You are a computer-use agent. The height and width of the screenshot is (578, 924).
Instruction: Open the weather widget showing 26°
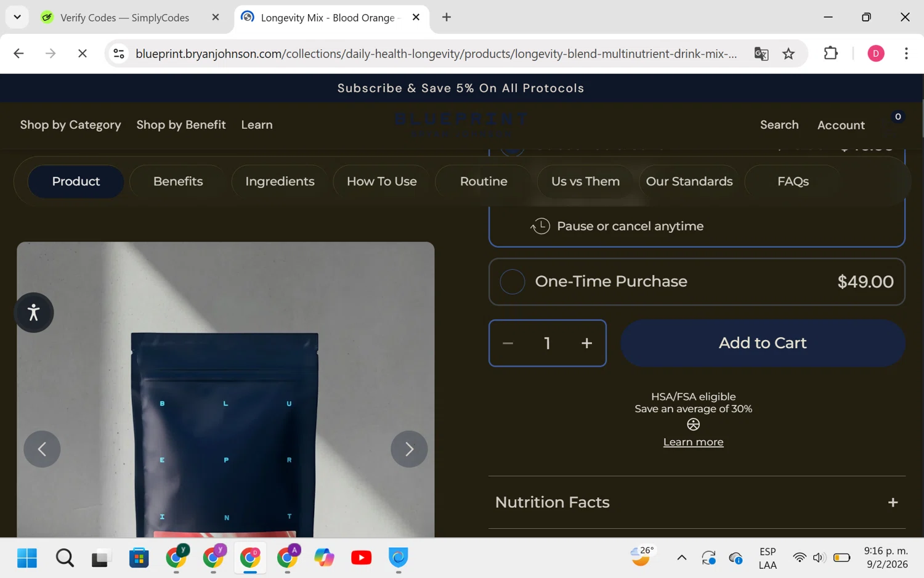pos(642,557)
